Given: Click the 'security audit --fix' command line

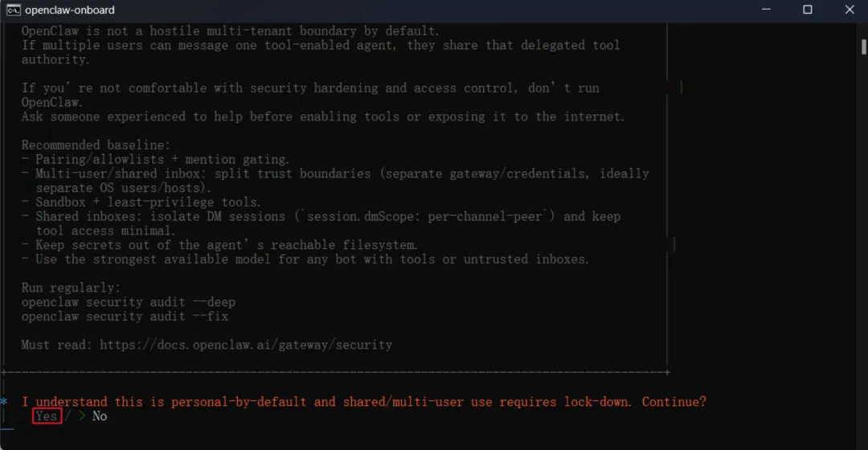Looking at the screenshot, I should [125, 317].
